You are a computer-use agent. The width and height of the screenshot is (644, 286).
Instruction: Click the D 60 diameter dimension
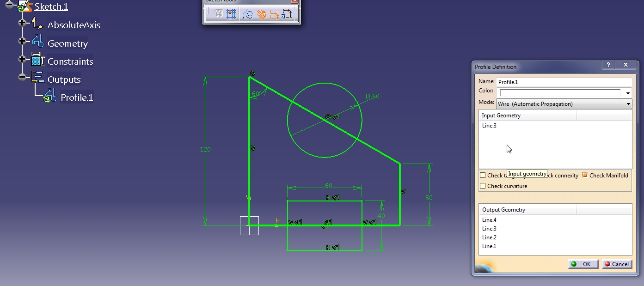click(373, 96)
